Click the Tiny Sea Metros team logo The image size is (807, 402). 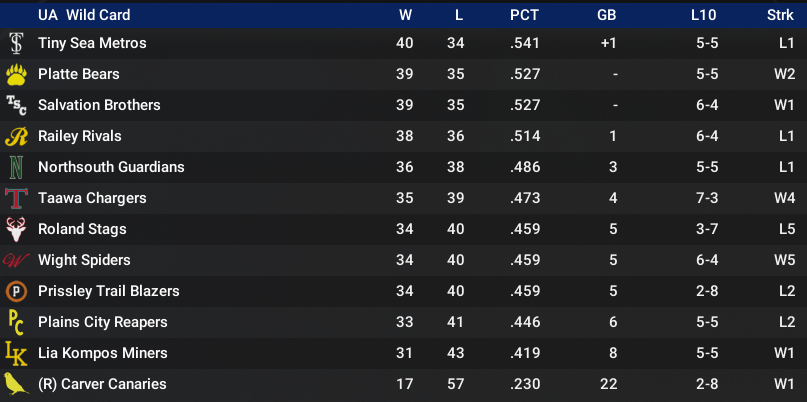point(16,43)
